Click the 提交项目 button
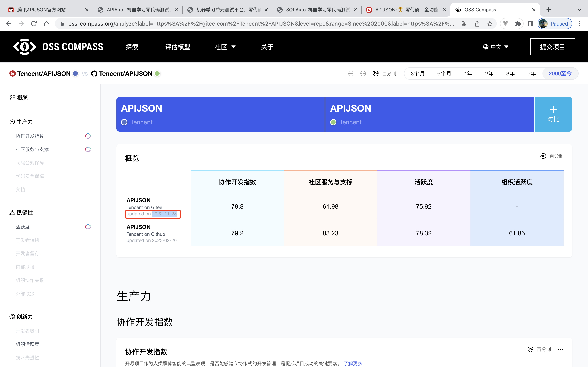Viewport: 588px width, 367px height. (x=552, y=47)
